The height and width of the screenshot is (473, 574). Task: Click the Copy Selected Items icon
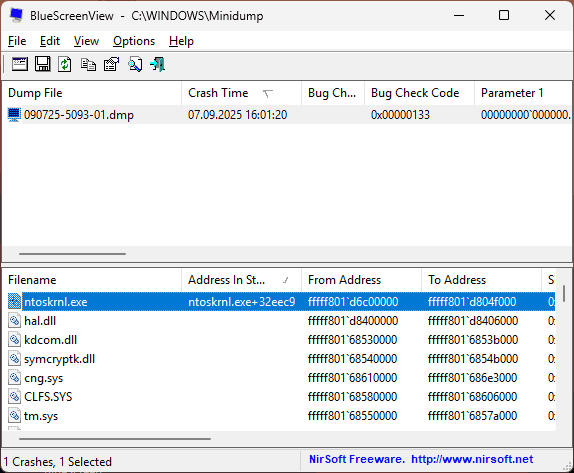88,65
